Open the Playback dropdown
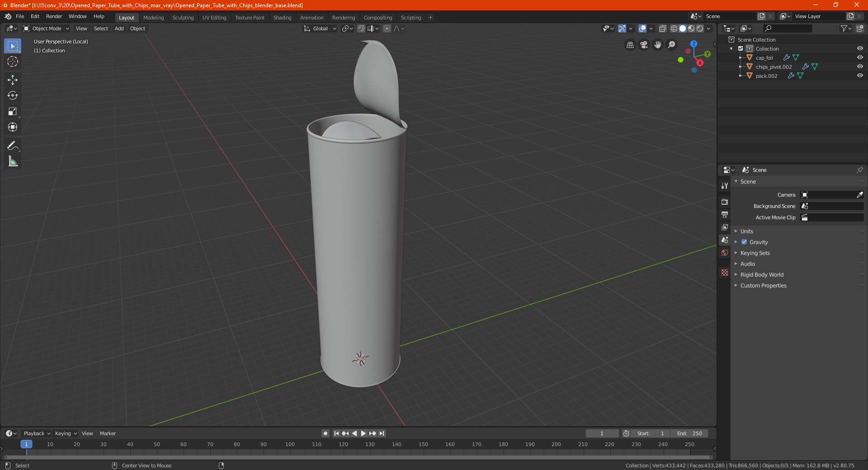Viewport: 868px width, 470px height. pos(37,433)
